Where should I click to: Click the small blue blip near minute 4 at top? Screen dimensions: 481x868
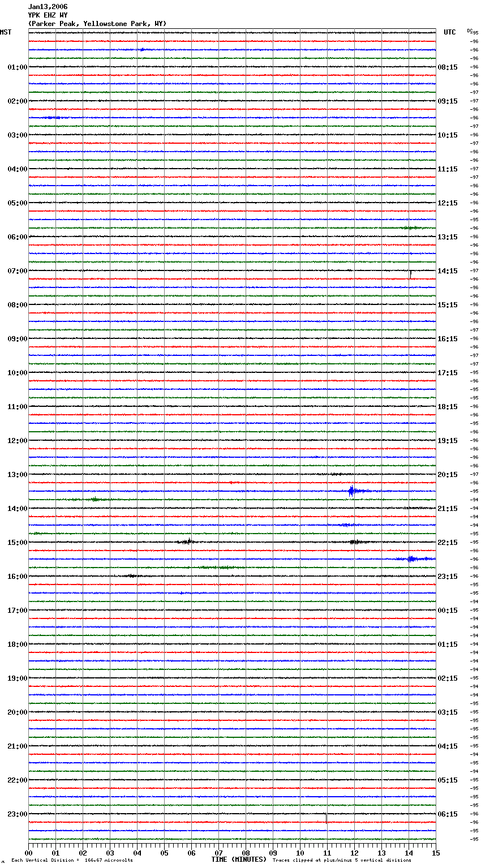(x=142, y=50)
